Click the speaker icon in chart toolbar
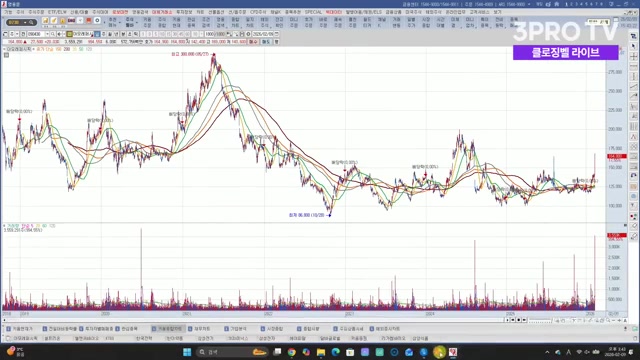Screen dimensions: 640x360 [59, 34]
